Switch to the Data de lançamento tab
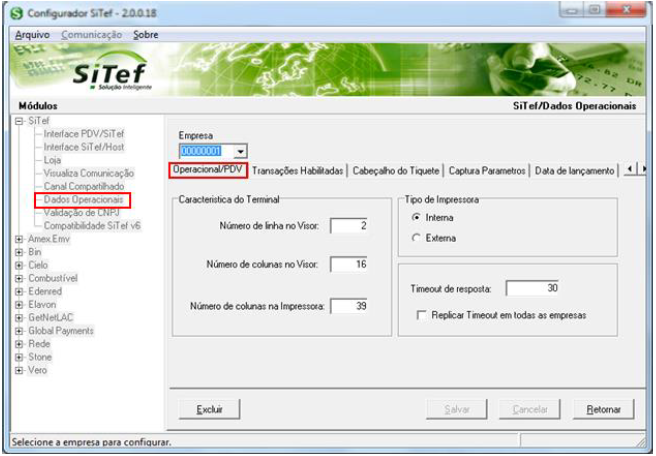 point(574,171)
